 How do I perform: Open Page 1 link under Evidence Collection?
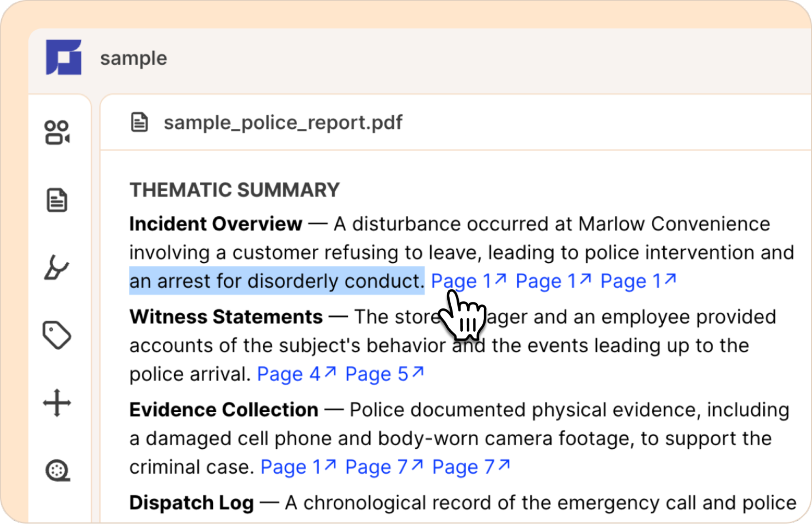coord(298,467)
